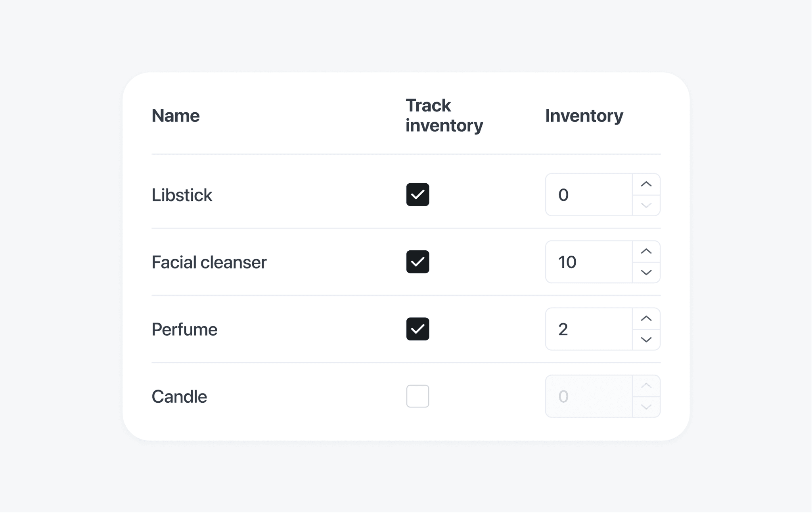Image resolution: width=812 pixels, height=513 pixels.
Task: Click the product name Candle
Action: (179, 396)
